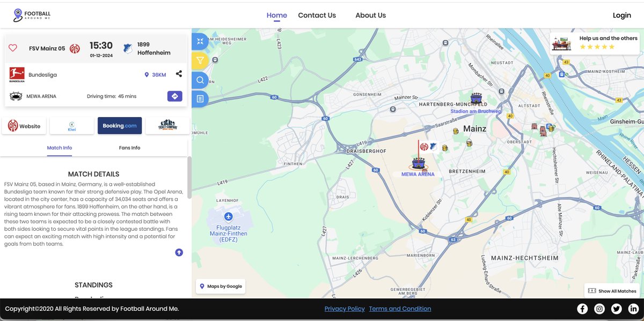644x321 pixels.
Task: Click the Hoffenheim crest in match card
Action: coord(128,48)
